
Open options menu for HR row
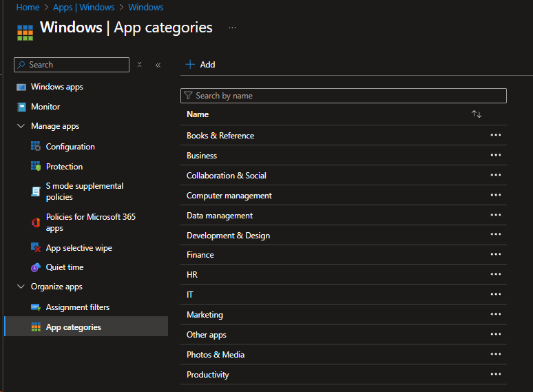[496, 274]
